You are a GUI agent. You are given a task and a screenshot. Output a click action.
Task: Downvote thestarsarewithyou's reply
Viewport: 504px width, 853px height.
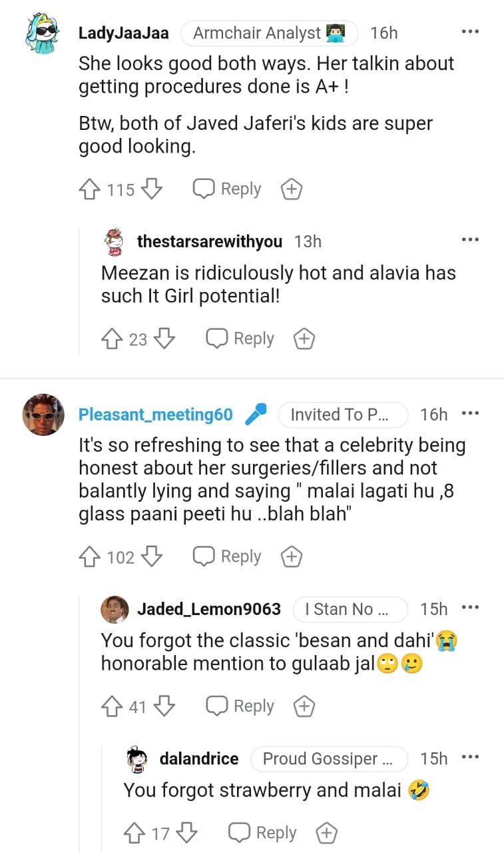coord(164,339)
